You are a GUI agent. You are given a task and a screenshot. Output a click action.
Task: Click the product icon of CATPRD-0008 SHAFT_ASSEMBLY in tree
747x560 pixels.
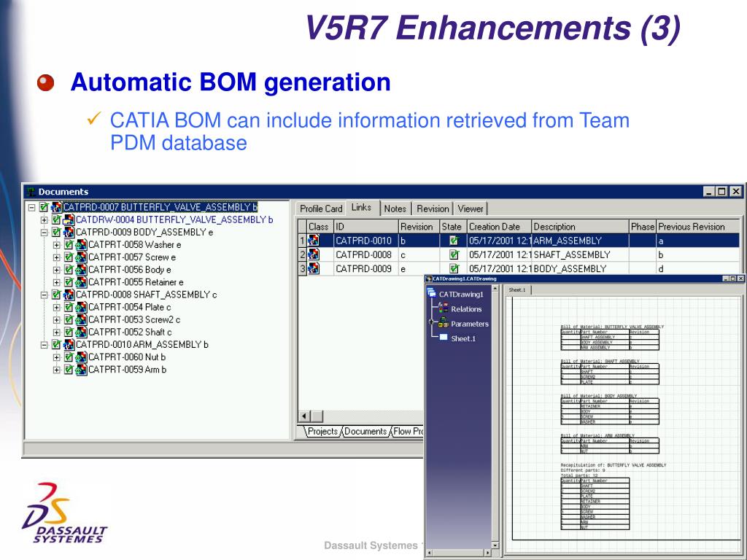(x=69, y=295)
